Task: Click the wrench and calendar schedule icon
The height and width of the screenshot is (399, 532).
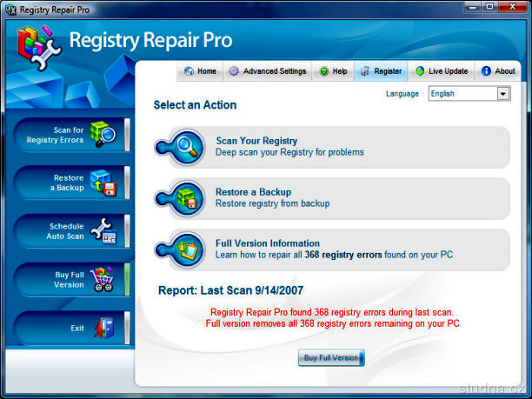Action: click(103, 231)
